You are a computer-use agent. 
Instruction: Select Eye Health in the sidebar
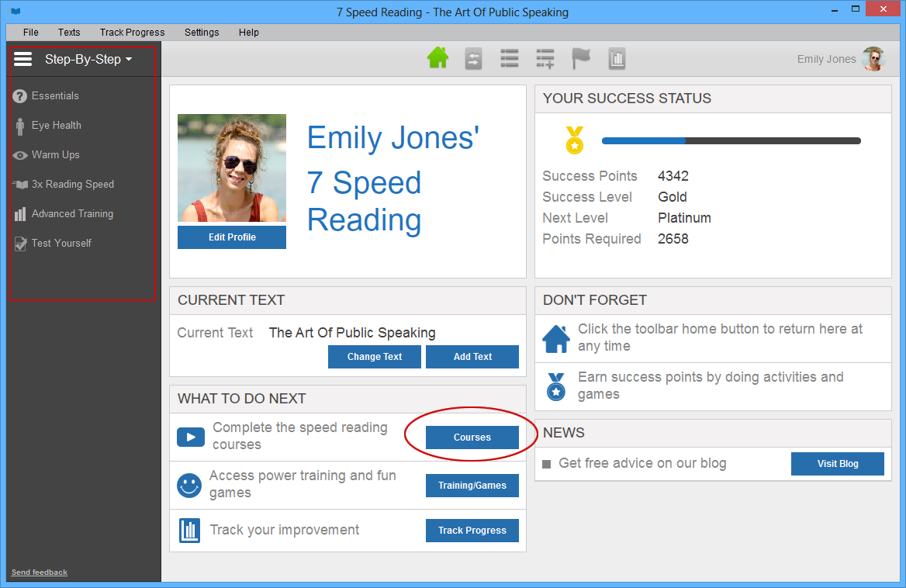56,125
